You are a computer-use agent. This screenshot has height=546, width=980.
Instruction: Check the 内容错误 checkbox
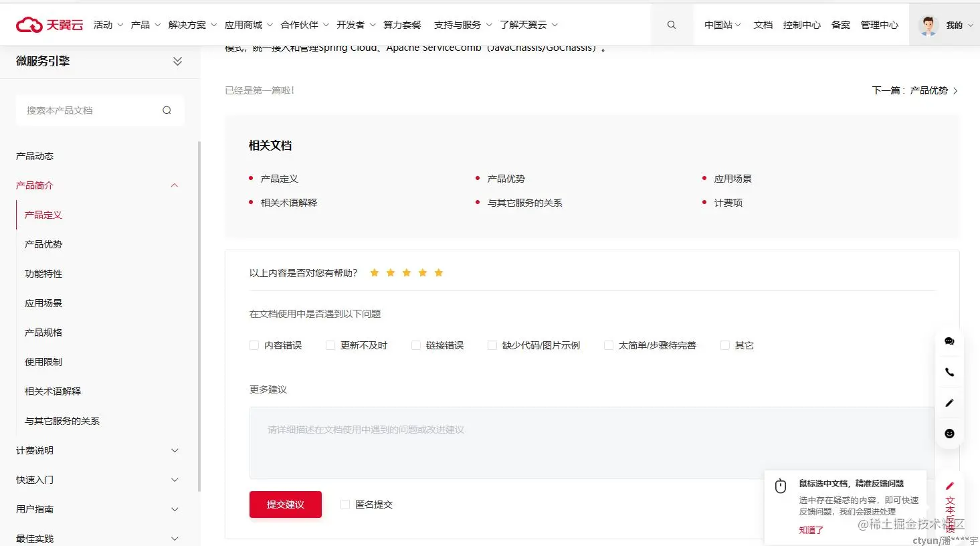point(254,345)
